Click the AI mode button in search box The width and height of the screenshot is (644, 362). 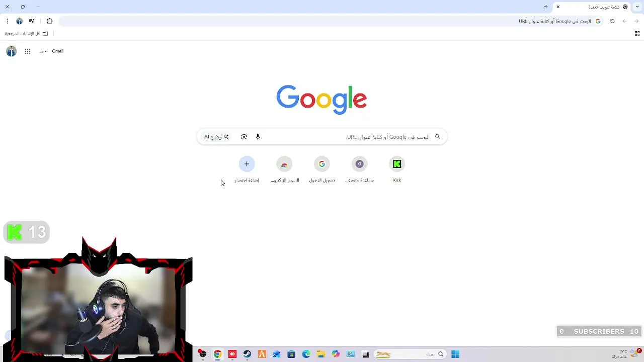[x=216, y=137]
